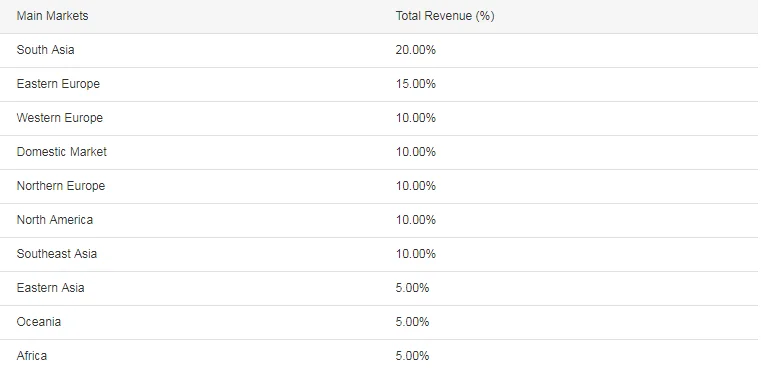Select the South Asia row label

tap(46, 50)
